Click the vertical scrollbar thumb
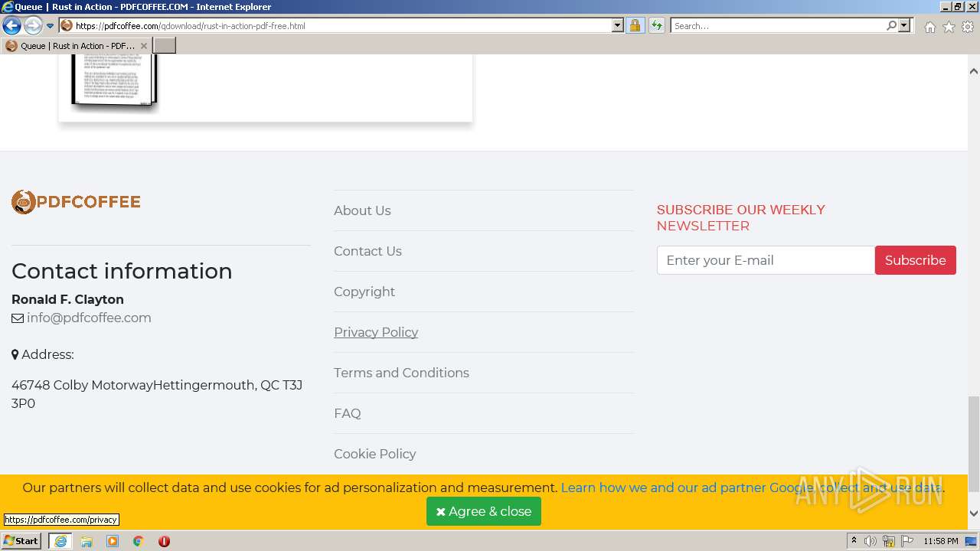980x551 pixels. click(x=974, y=445)
